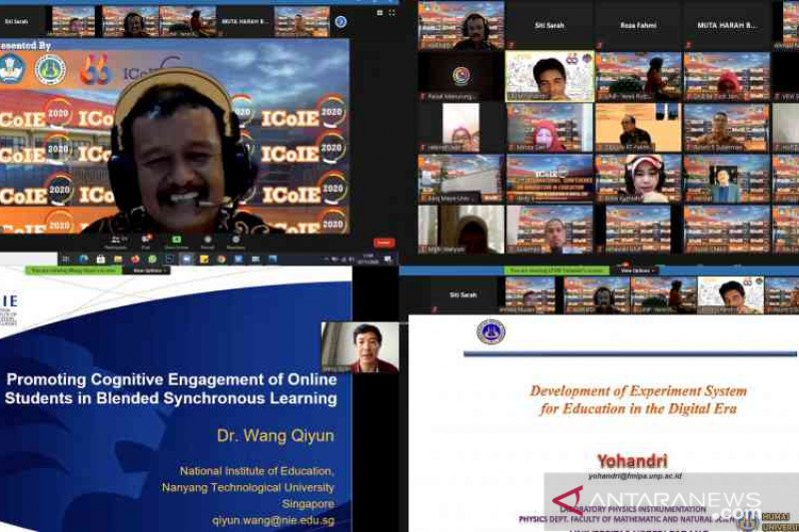Open File Explorer from the taskbar
799x532 pixels.
pyautogui.click(x=118, y=260)
